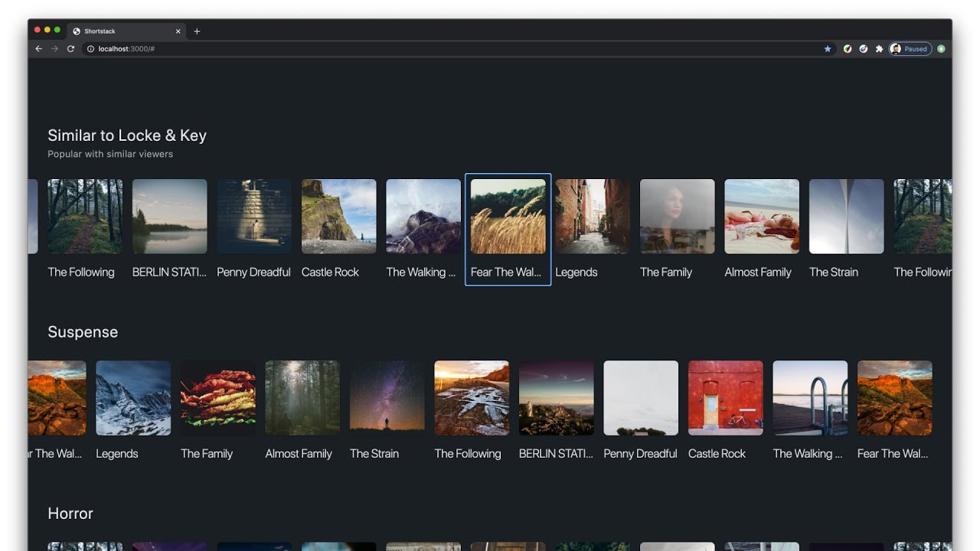Viewport: 980px width, 551px height.
Task: Choose Almost Family in the Suspense row
Action: click(302, 411)
